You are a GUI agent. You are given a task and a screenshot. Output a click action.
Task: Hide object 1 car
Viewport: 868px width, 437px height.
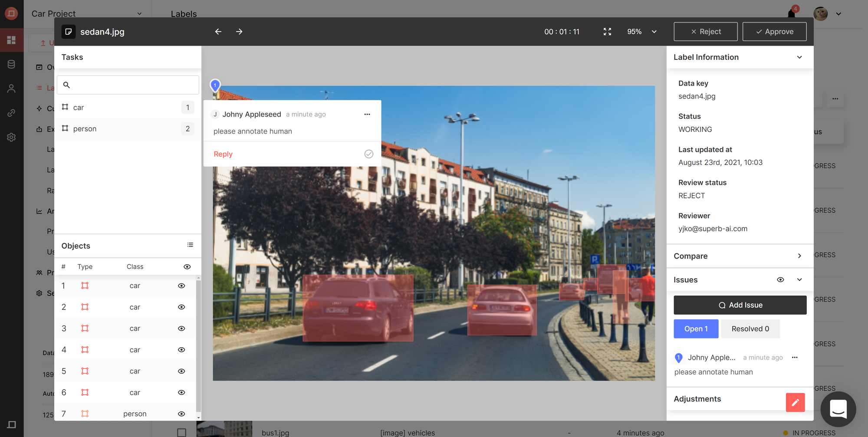(x=181, y=286)
